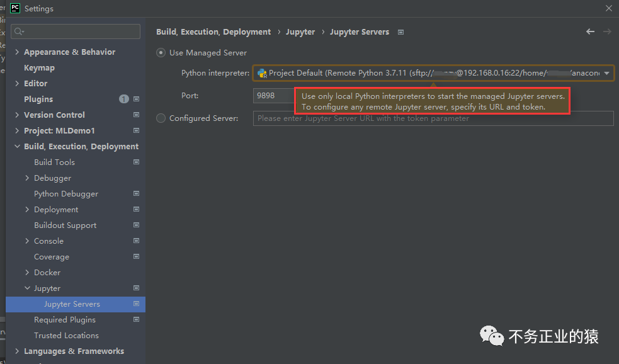This screenshot has width=619, height=364.
Task: Expand Appearance & Behavior section
Action: pyautogui.click(x=17, y=52)
